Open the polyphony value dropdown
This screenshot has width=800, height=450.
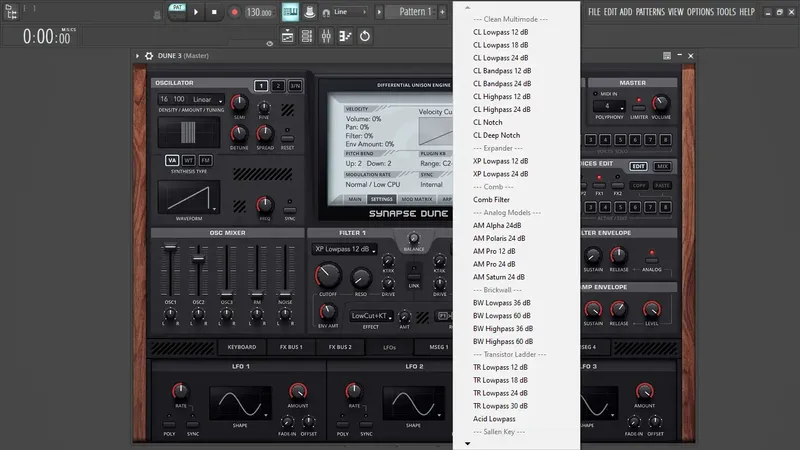609,106
